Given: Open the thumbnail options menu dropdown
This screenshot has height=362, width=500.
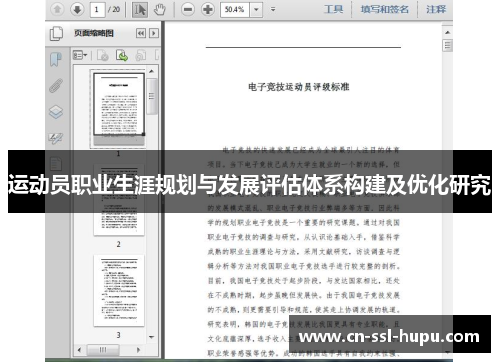Looking at the screenshot, I should (80, 55).
